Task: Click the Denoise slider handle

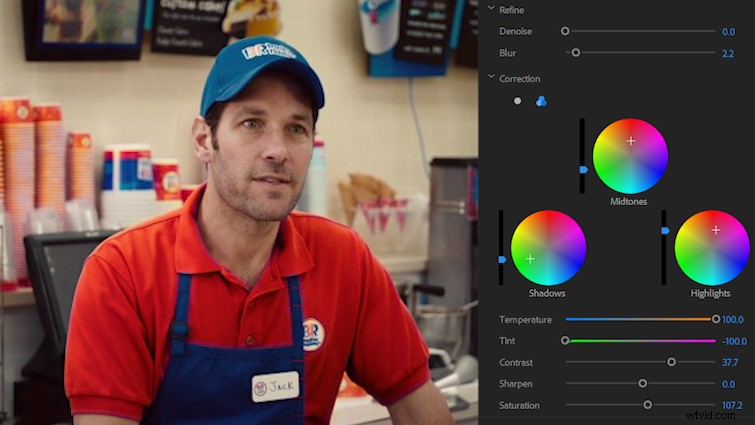Action: tap(565, 31)
